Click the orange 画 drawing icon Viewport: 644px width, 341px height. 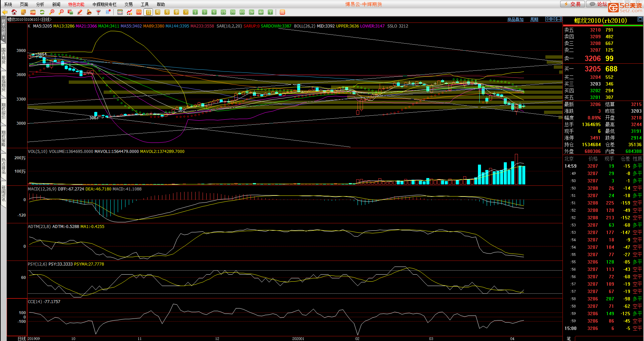point(282,12)
